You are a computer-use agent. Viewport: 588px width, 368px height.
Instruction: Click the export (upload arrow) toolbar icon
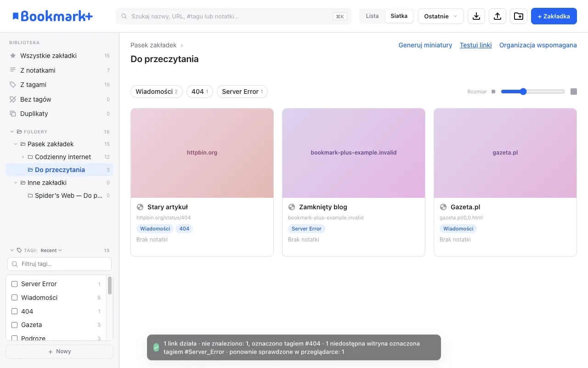(x=498, y=16)
